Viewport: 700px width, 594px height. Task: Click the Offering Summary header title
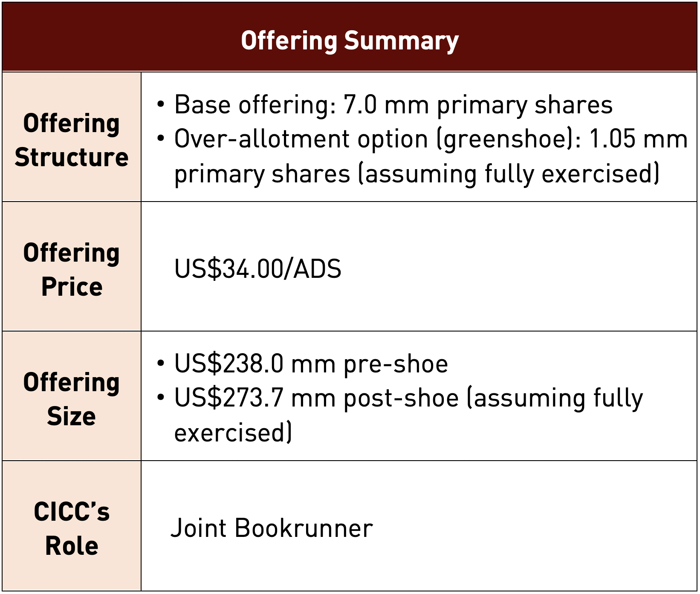coord(350,41)
